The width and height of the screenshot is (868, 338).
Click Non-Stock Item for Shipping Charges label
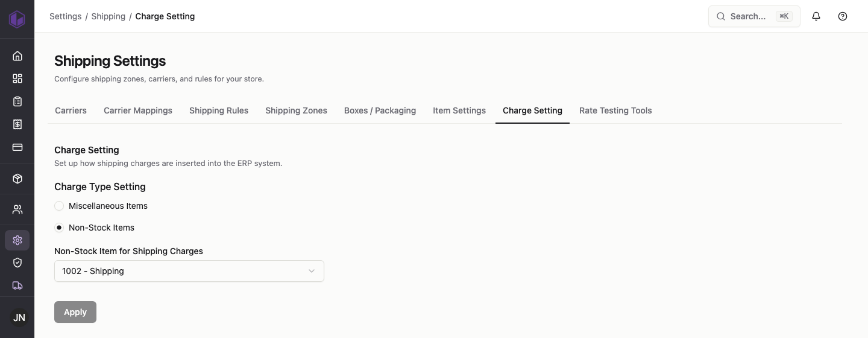128,251
